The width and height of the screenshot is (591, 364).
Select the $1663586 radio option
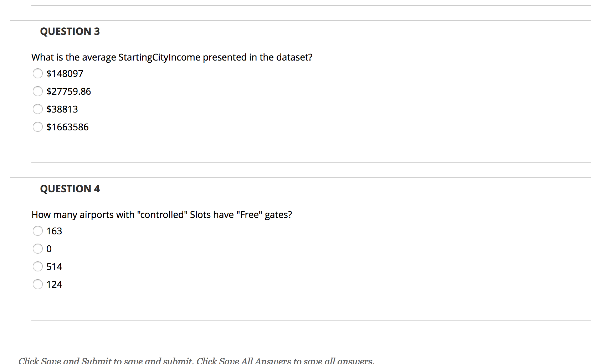point(38,127)
